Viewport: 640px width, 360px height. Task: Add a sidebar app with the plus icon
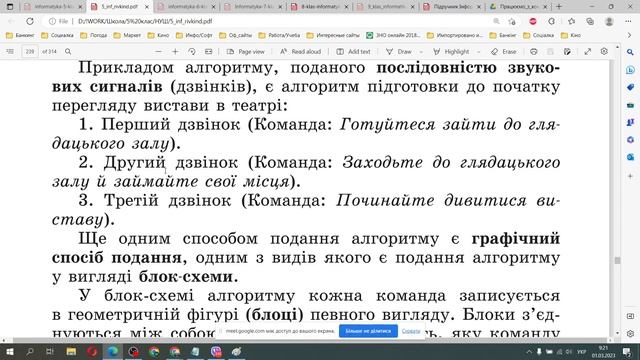pos(630,176)
